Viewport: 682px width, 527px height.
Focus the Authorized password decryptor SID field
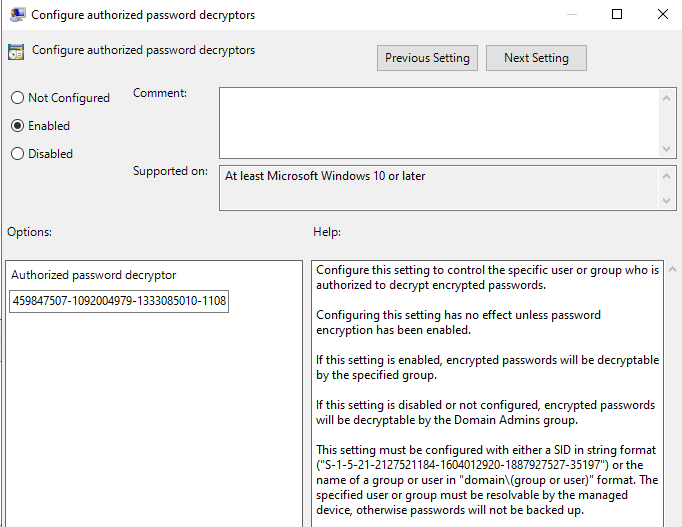pyautogui.click(x=118, y=301)
